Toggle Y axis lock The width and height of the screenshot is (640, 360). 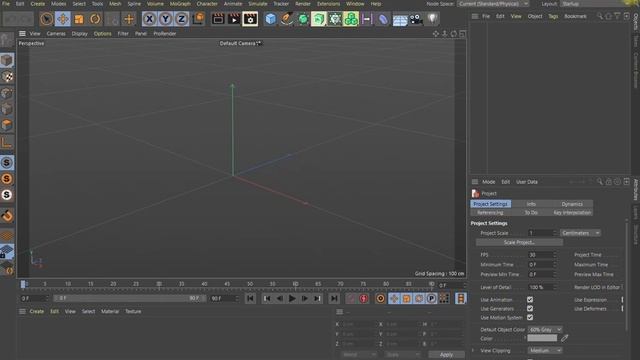pos(166,19)
